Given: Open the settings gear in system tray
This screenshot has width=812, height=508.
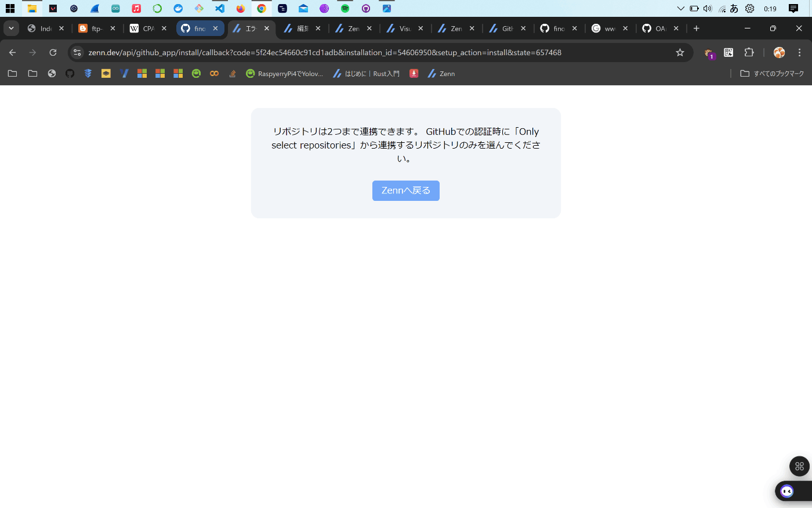Looking at the screenshot, I should (750, 9).
